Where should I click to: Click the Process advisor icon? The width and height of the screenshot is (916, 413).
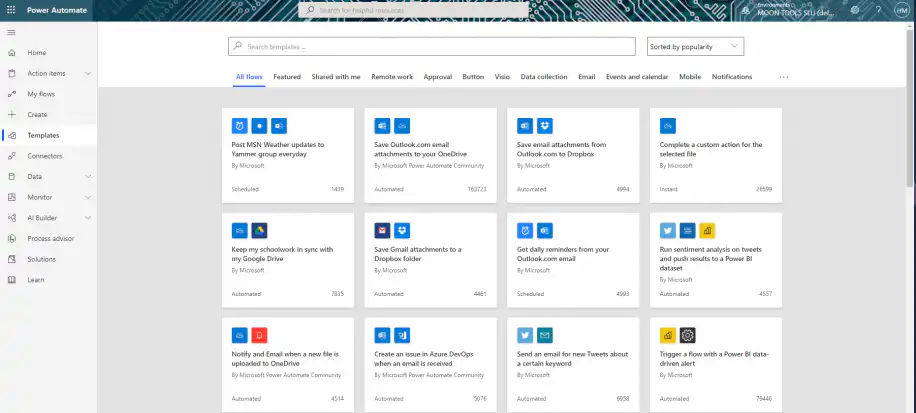click(12, 238)
